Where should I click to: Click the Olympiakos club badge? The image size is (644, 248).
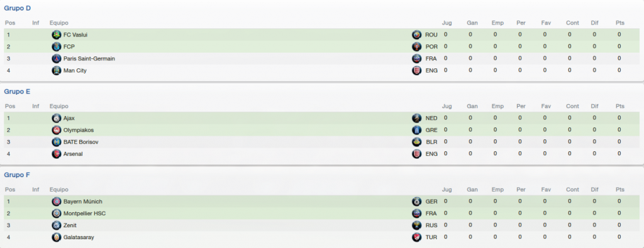click(56, 130)
